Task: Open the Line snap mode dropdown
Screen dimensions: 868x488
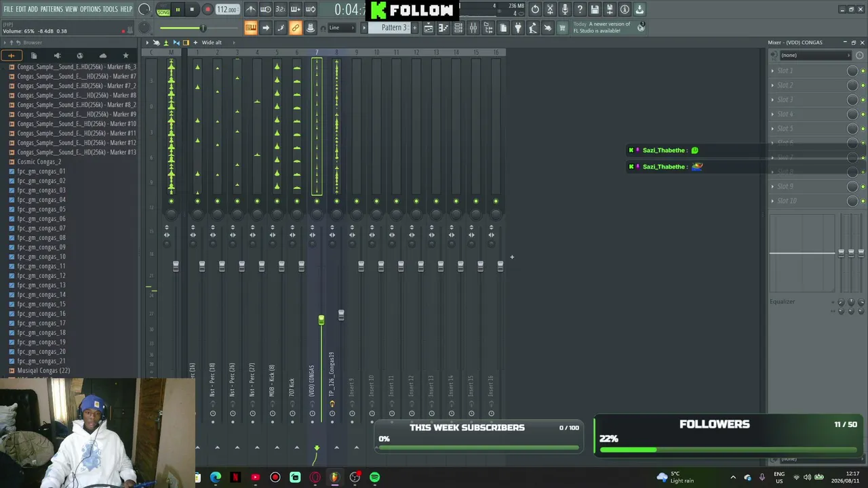Action: tap(342, 28)
